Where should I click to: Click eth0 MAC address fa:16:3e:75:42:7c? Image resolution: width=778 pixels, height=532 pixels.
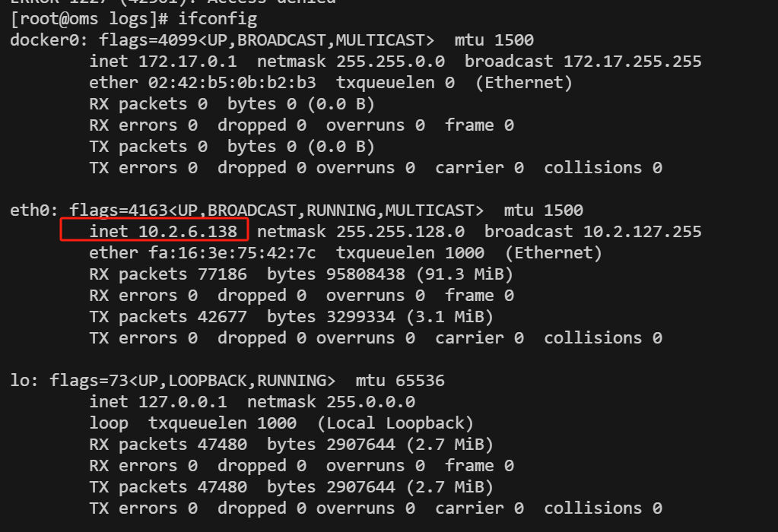232,253
